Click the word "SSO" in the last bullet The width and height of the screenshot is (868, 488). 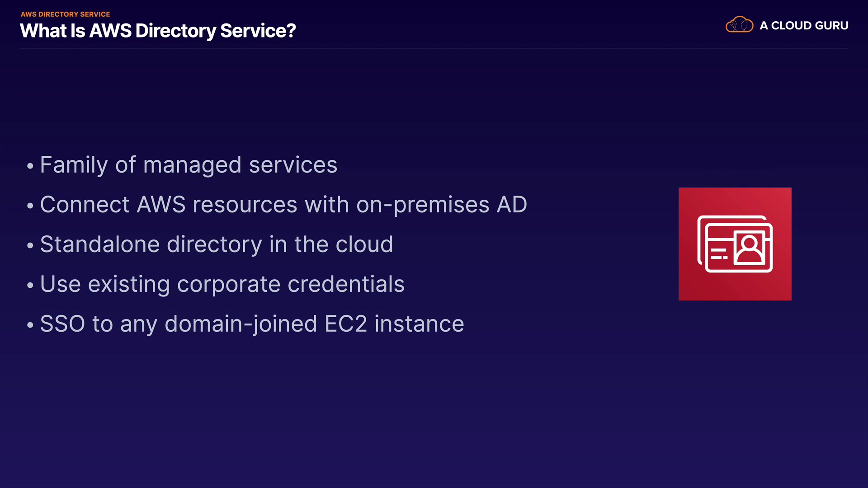point(62,324)
